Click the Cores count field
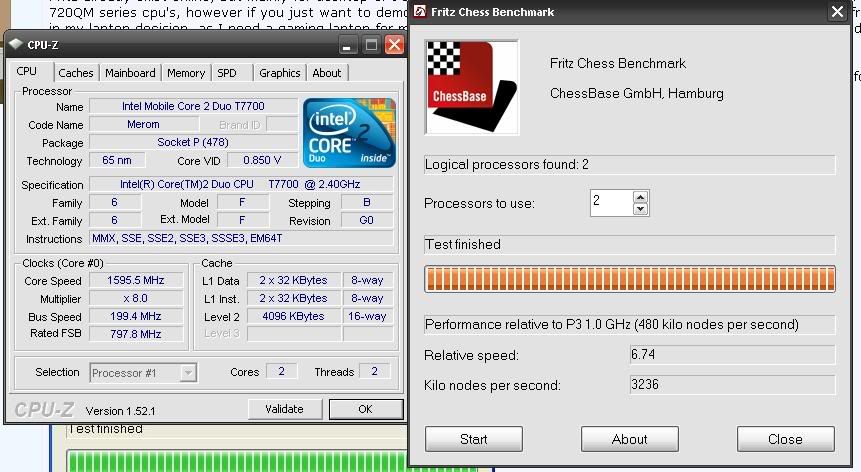This screenshot has width=861, height=472. click(x=282, y=372)
